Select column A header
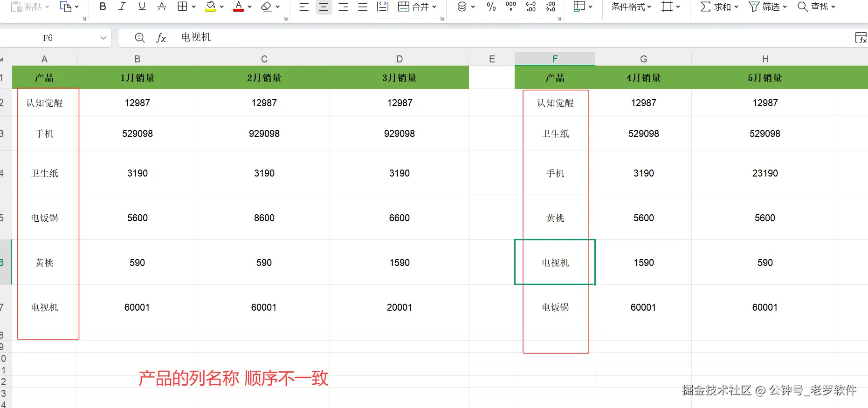Viewport: 868px width, 408px height. point(44,59)
